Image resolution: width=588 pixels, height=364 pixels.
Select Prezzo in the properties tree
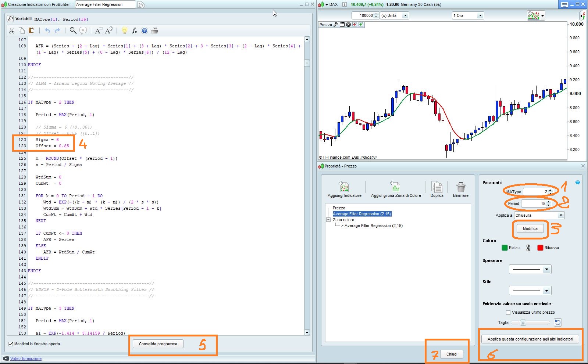[339, 208]
